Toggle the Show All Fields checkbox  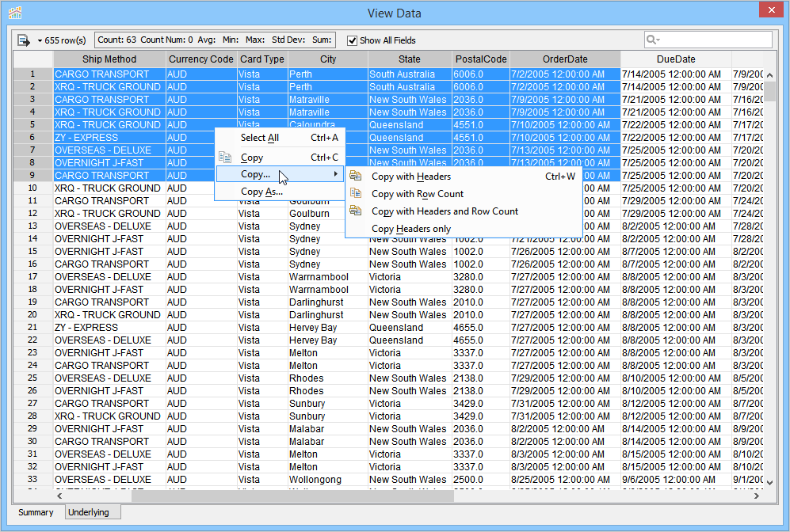pyautogui.click(x=352, y=40)
